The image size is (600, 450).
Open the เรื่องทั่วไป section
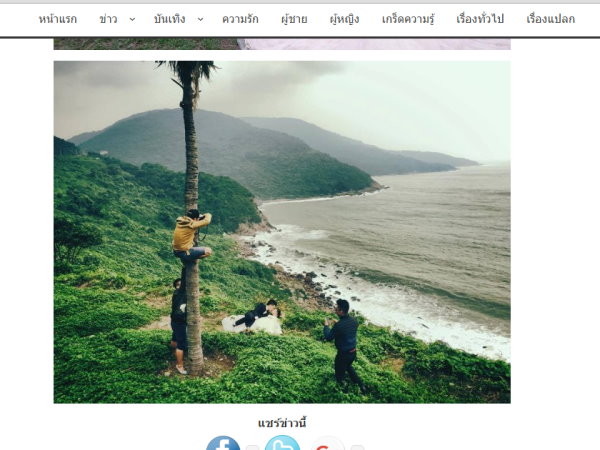coord(480,19)
